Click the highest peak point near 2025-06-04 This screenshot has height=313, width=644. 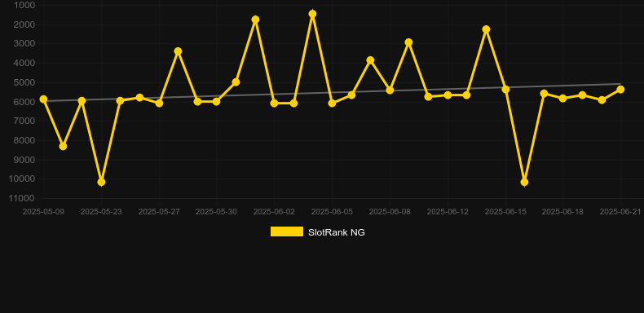coord(312,15)
